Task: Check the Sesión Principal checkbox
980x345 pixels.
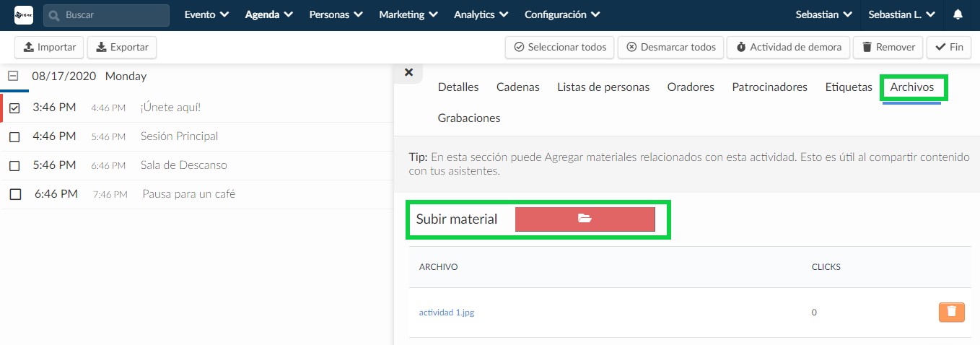Action: click(x=14, y=136)
